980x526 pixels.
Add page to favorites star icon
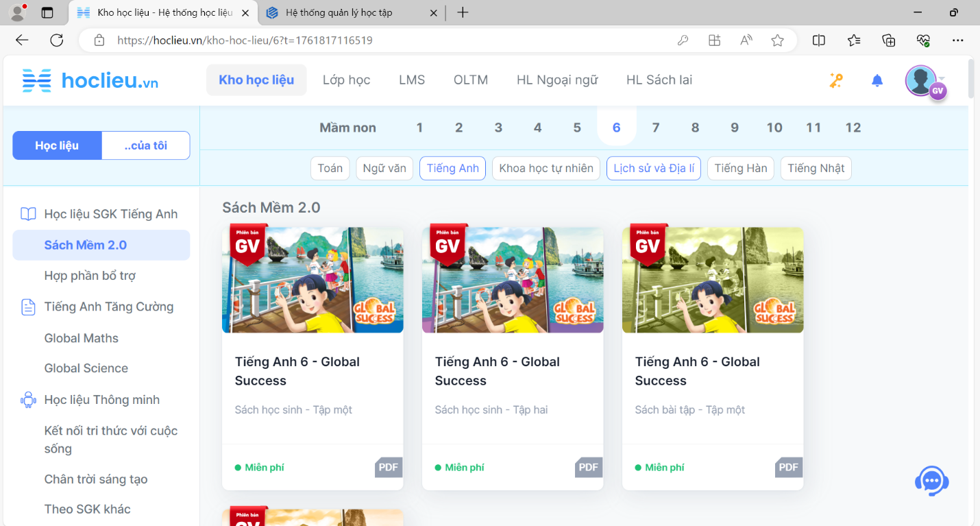point(777,40)
